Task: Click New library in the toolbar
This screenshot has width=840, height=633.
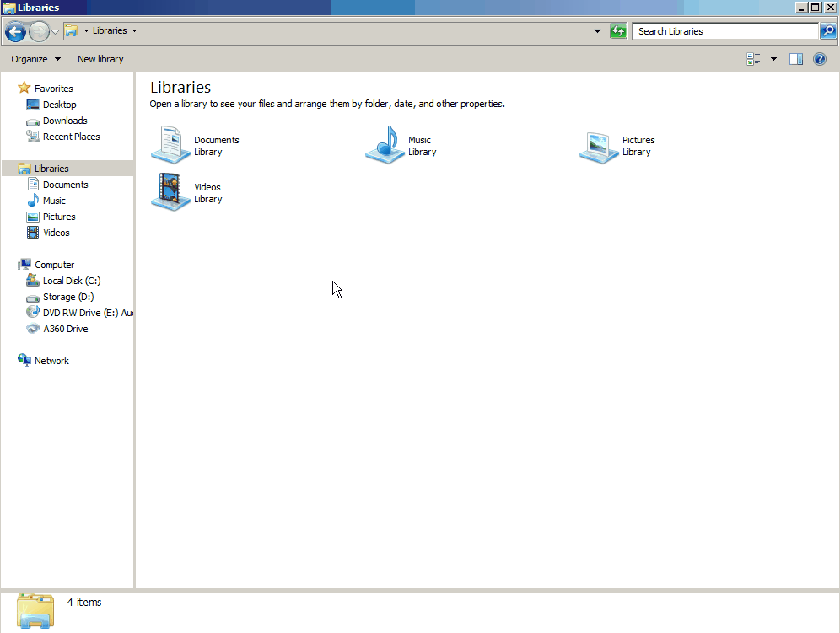Action: pos(100,59)
